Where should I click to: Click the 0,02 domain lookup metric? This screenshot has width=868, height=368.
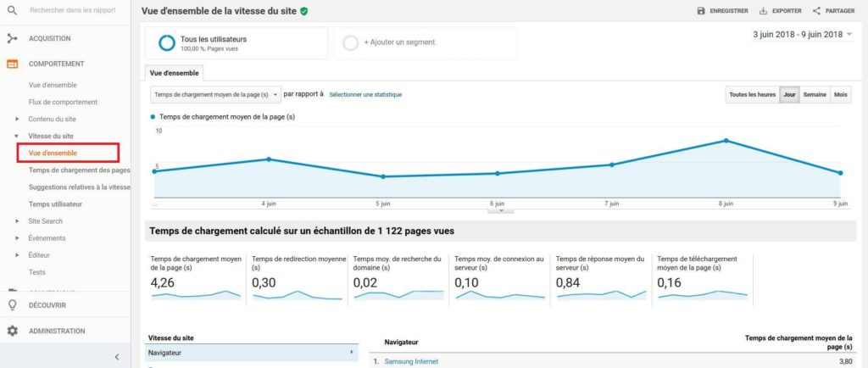[365, 282]
